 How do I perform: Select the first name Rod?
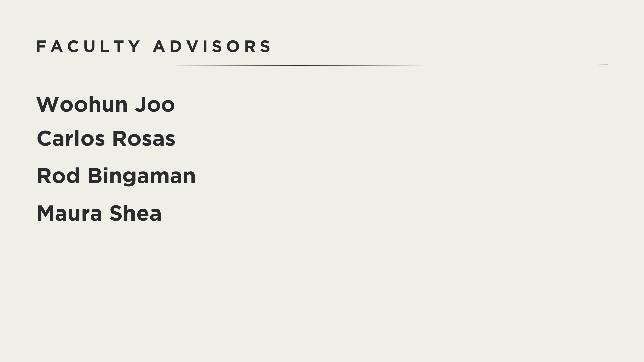58,176
